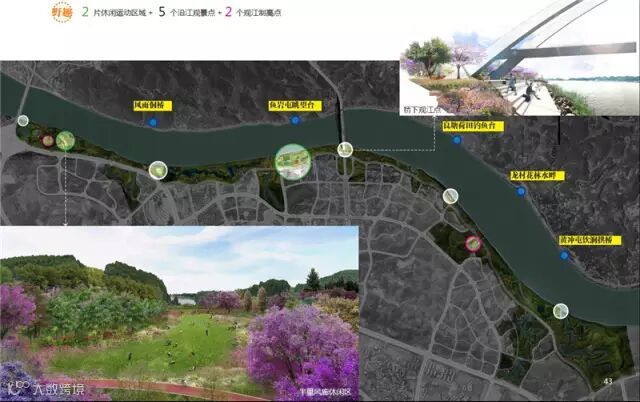Click the caption at bottom of meadow rendering

[x=325, y=392]
